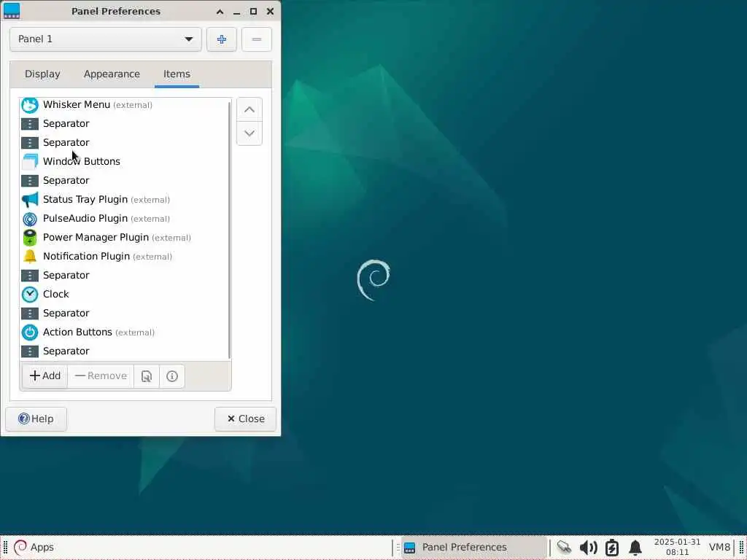Select the PulseAudio Plugin icon
Viewport: 747px width, 560px height.
coord(29,219)
